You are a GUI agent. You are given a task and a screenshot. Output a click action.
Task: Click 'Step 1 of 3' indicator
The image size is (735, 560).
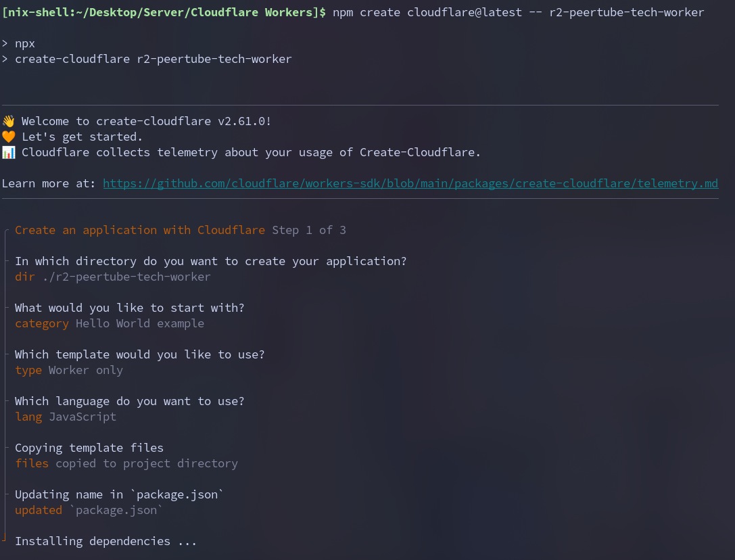[x=309, y=230]
